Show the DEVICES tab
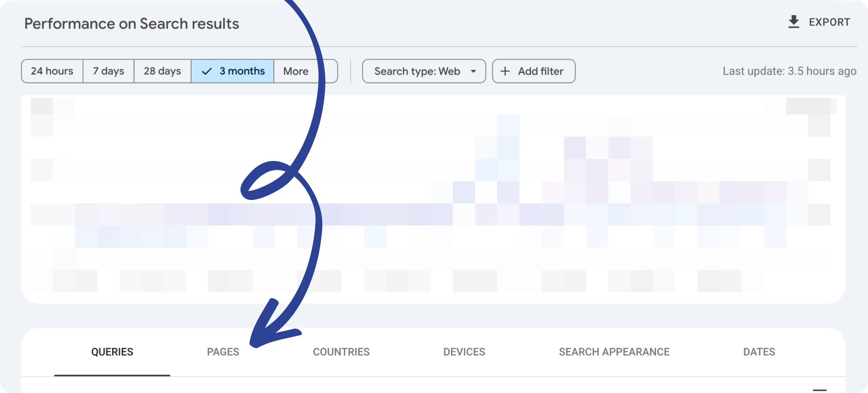The image size is (868, 393). coord(464,352)
